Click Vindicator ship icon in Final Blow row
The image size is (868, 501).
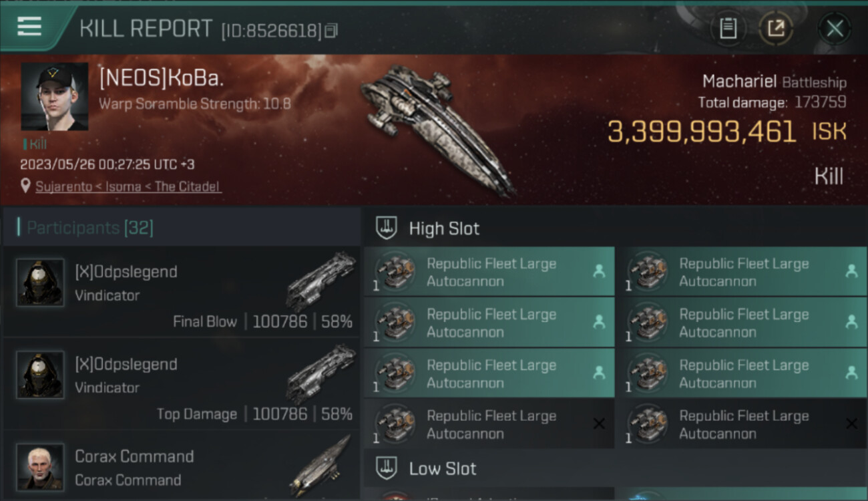(321, 281)
